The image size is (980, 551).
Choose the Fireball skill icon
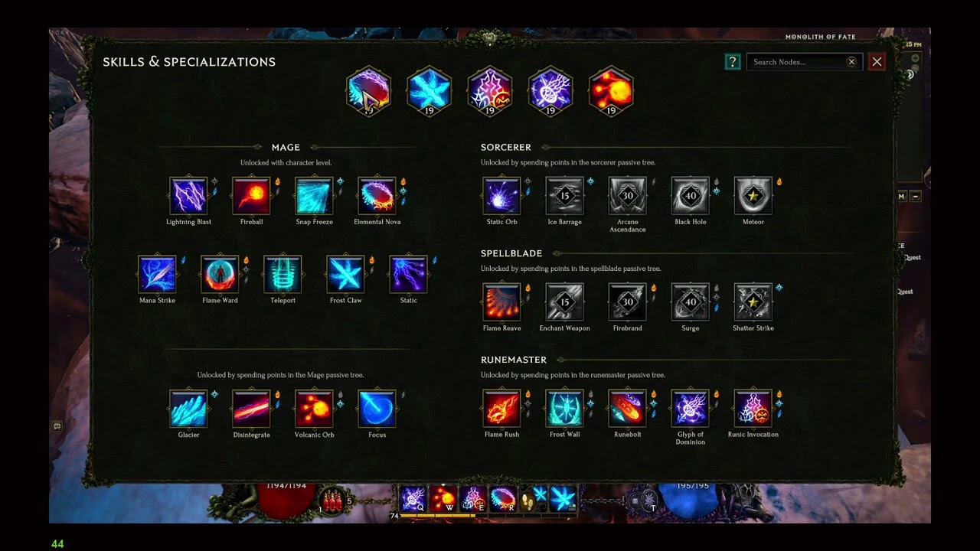[251, 196]
